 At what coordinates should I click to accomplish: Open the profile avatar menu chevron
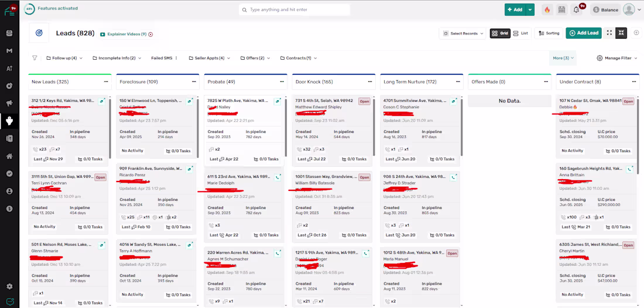pos(639,11)
